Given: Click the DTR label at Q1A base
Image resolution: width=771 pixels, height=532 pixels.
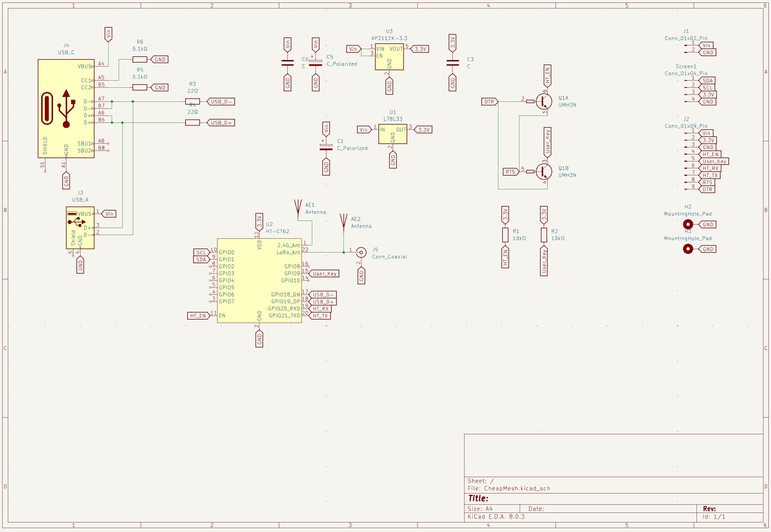Looking at the screenshot, I should (490, 102).
